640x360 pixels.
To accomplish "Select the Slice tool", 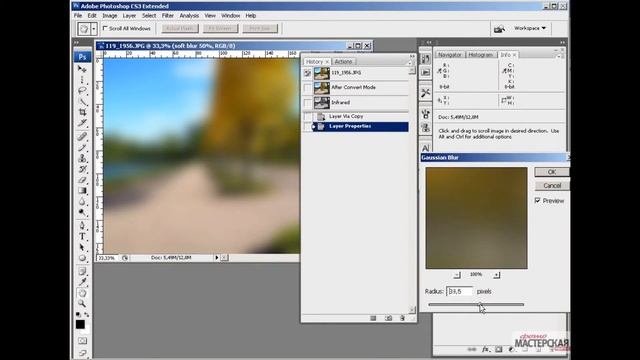I will click(x=82, y=122).
